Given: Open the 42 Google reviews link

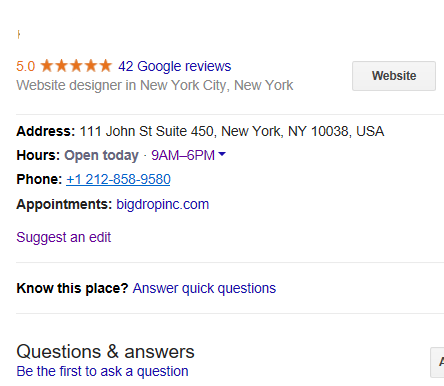Looking at the screenshot, I should click(175, 66).
